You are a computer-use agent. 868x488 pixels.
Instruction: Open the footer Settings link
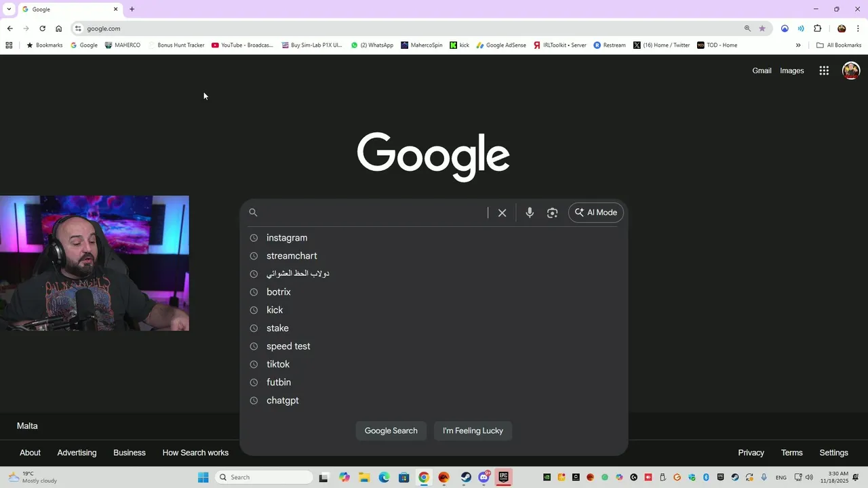833,453
